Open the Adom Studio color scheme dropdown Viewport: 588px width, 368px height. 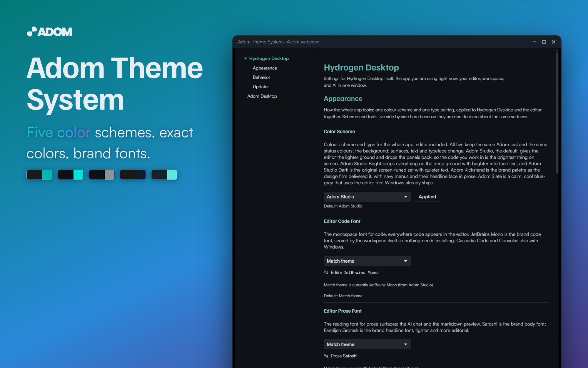coord(367,197)
